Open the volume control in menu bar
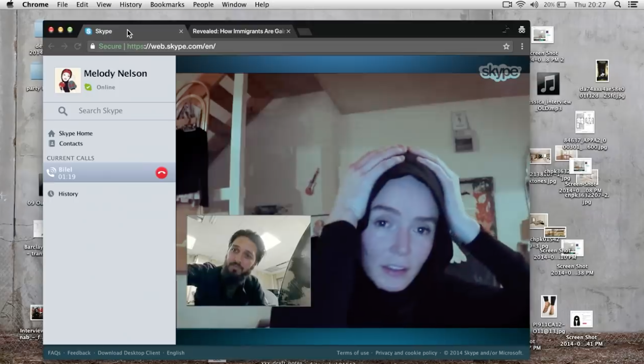The width and height of the screenshot is (644, 364). tap(534, 4)
